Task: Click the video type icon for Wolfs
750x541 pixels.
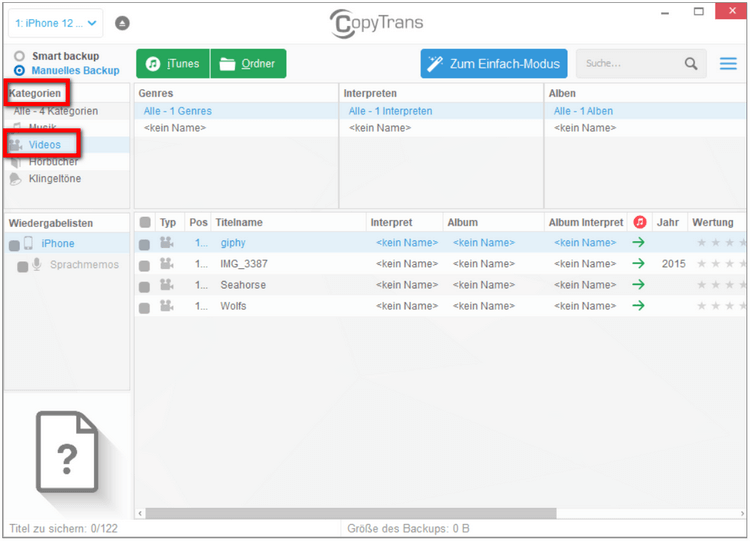Action: pyautogui.click(x=166, y=306)
